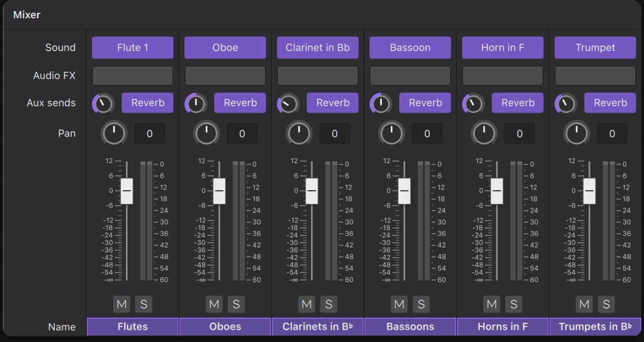The width and height of the screenshot is (644, 342).
Task: Click the Flutes pan knob
Action: click(x=114, y=133)
